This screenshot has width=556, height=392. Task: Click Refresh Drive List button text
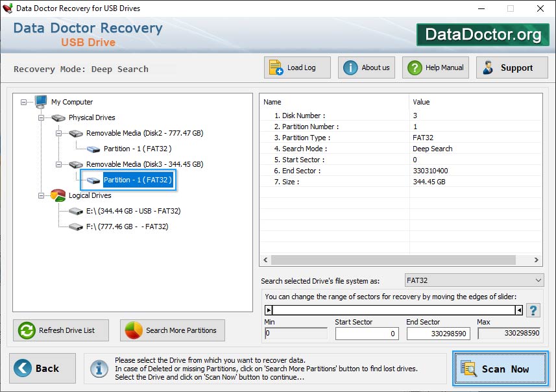tap(67, 330)
